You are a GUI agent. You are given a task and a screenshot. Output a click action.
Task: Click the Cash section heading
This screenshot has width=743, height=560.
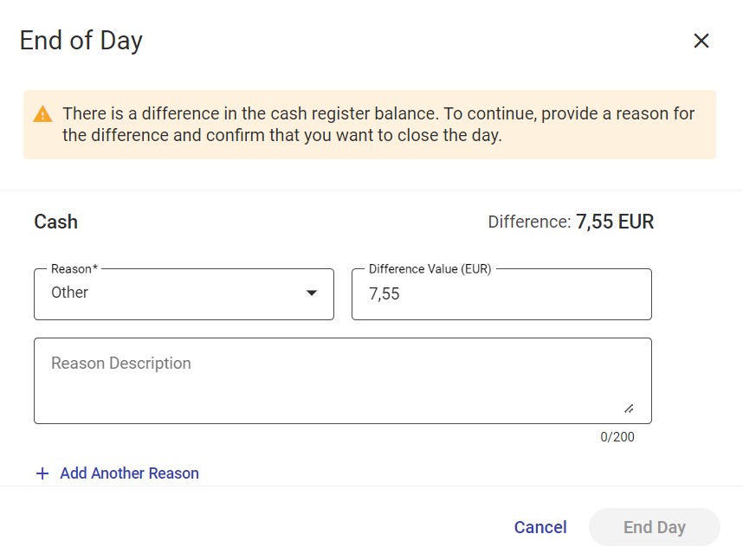56,222
